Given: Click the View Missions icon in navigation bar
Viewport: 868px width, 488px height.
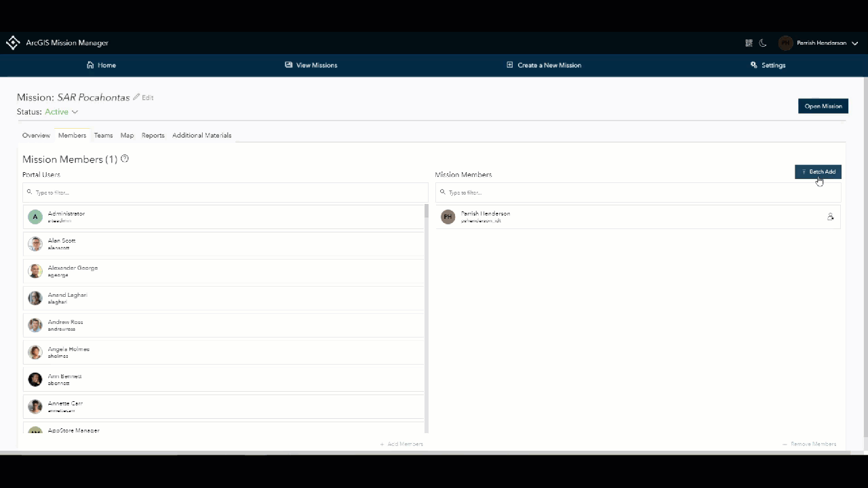Looking at the screenshot, I should pyautogui.click(x=289, y=64).
